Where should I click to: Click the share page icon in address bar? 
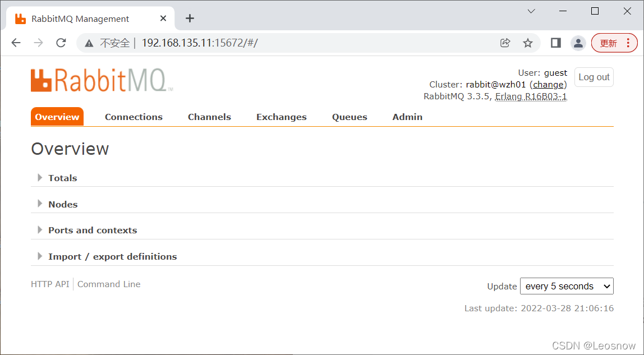coord(505,43)
